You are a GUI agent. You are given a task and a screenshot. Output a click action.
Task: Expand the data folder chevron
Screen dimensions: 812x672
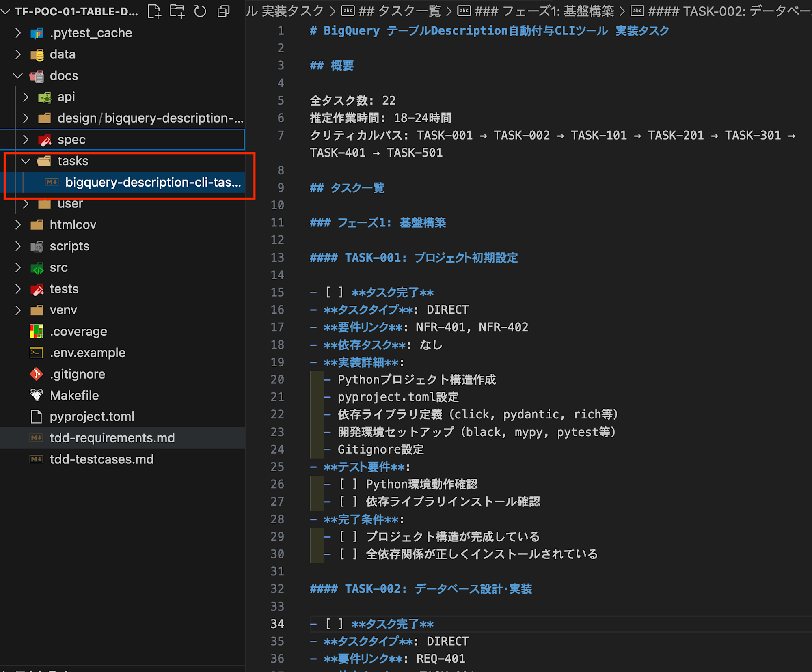(18, 54)
